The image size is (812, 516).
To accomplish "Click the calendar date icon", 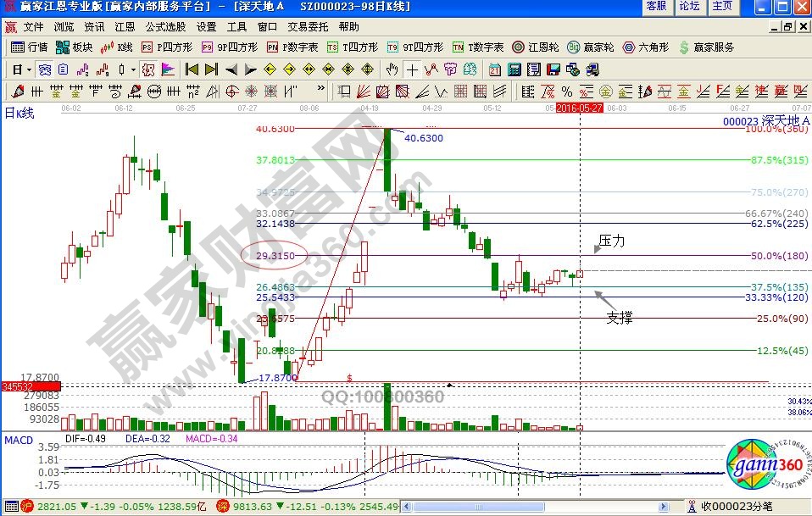I will click(493, 69).
